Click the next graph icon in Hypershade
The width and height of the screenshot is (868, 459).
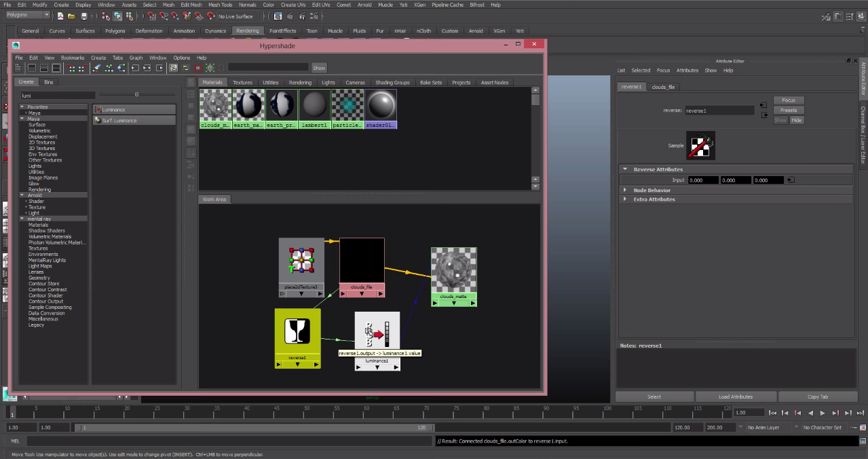(81, 67)
